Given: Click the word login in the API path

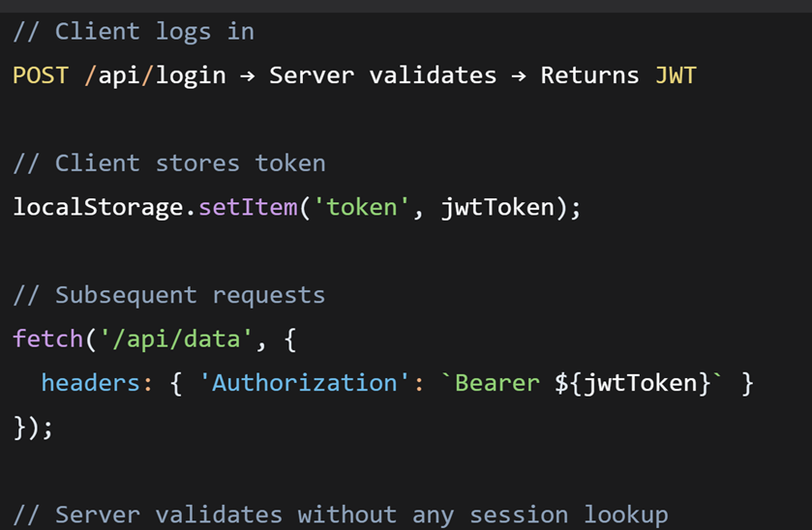Looking at the screenshot, I should [x=191, y=75].
